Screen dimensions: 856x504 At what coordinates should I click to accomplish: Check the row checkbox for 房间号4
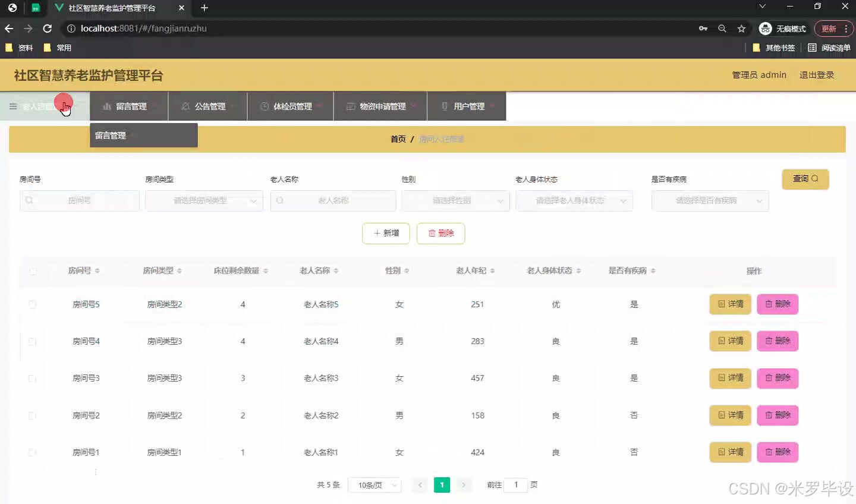[x=32, y=342]
